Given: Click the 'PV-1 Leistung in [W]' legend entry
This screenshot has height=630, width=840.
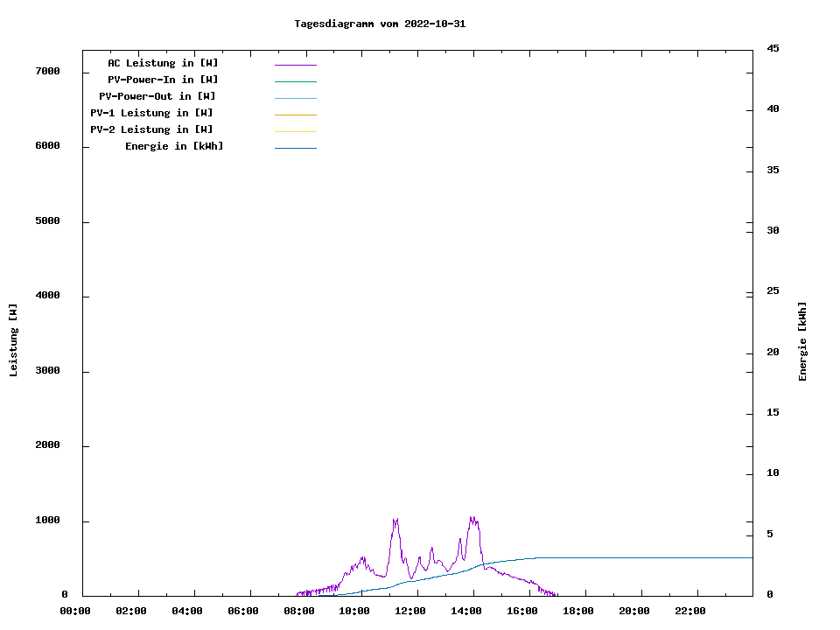Looking at the screenshot, I should tap(151, 113).
